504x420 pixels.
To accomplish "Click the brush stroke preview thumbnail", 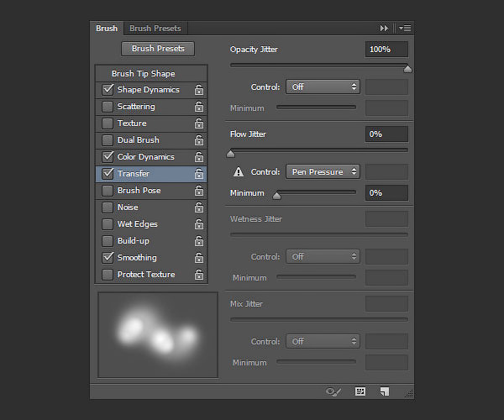I will point(158,335).
